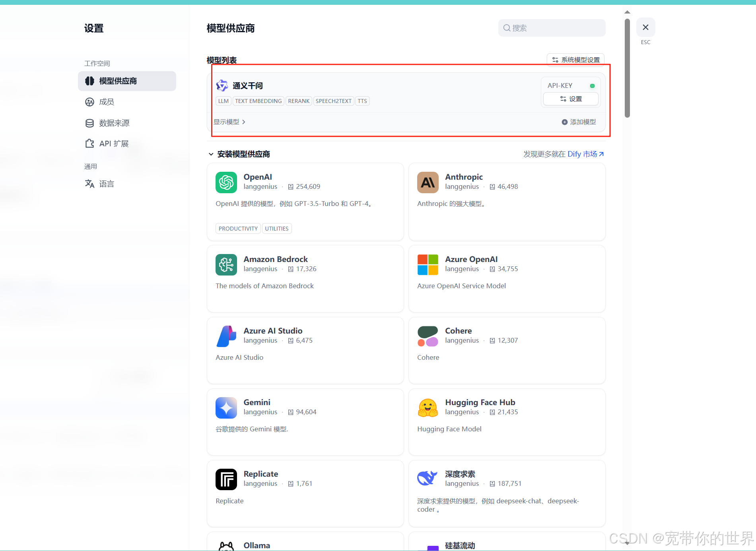Select the Amazon Bedrock card title
Image resolution: width=756 pixels, height=551 pixels.
(276, 259)
